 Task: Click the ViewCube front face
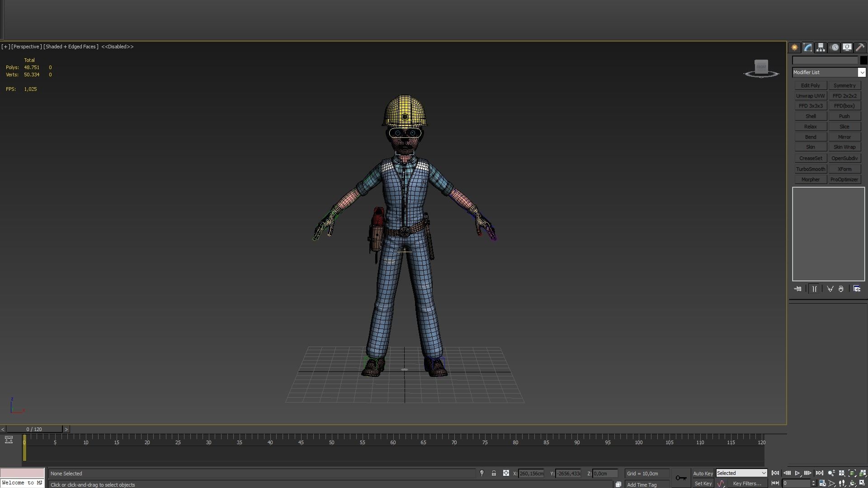coord(761,66)
